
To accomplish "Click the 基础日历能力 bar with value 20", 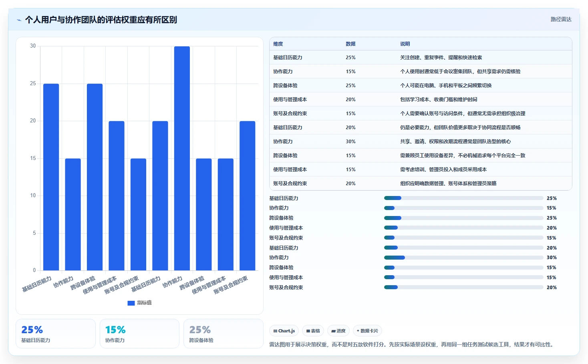I will [x=160, y=196].
